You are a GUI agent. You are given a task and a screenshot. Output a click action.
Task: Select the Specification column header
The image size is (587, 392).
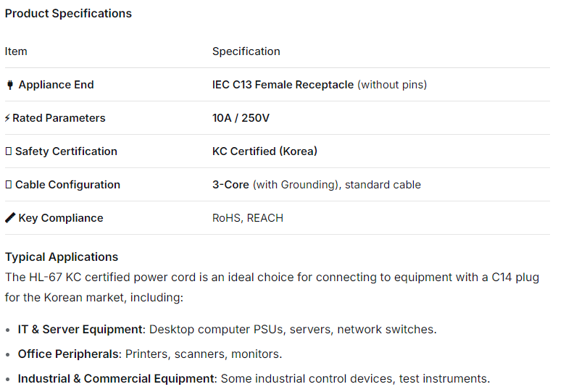pos(246,51)
